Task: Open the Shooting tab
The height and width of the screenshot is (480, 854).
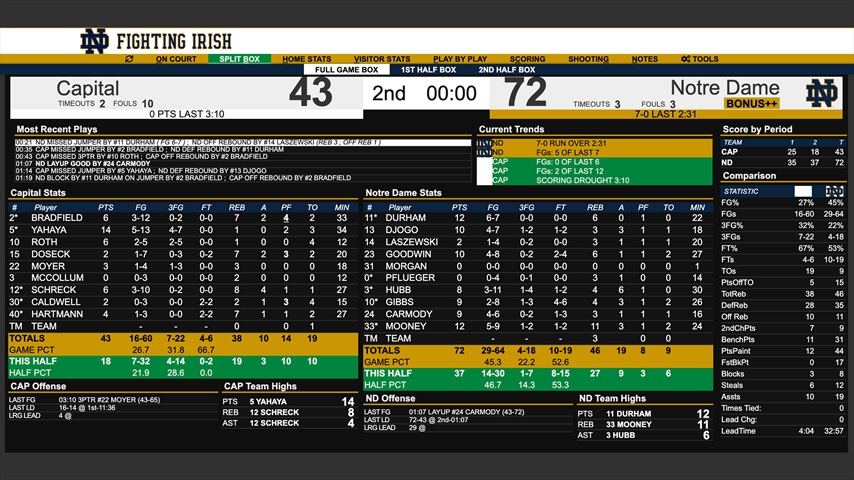Action: point(588,59)
